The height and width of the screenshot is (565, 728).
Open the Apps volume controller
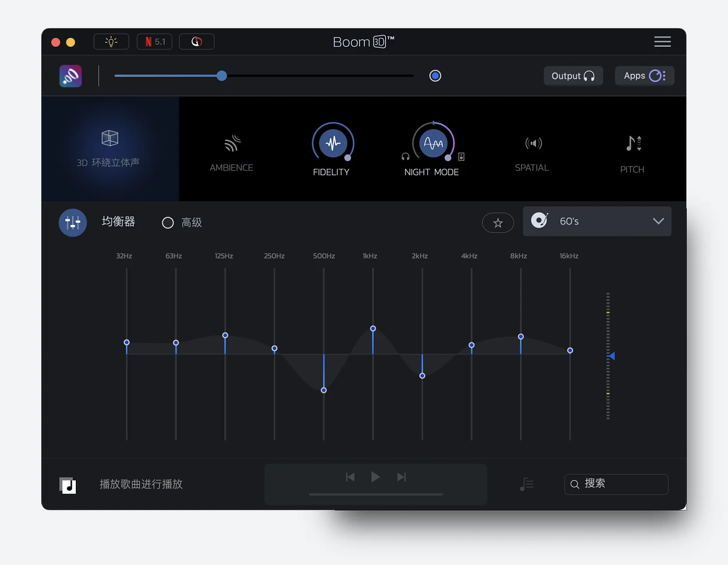click(x=645, y=76)
